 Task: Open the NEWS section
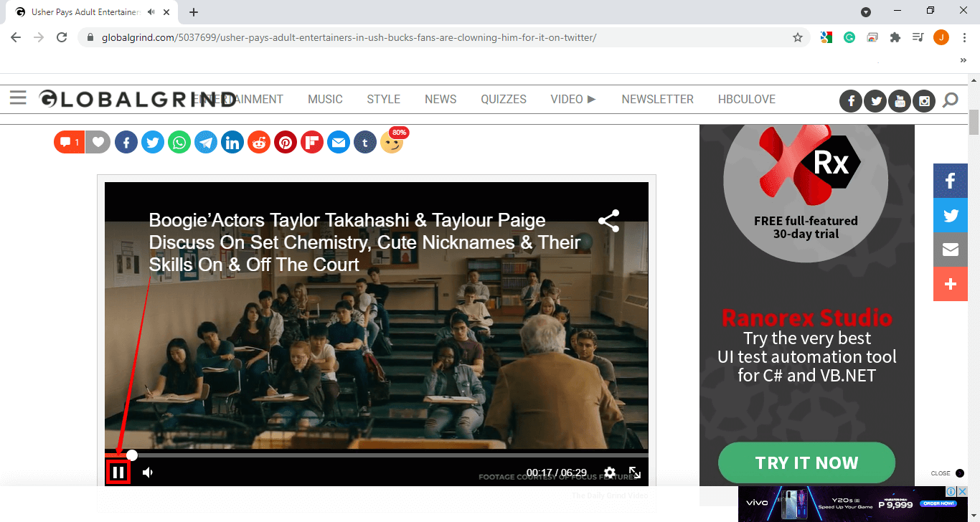click(440, 99)
